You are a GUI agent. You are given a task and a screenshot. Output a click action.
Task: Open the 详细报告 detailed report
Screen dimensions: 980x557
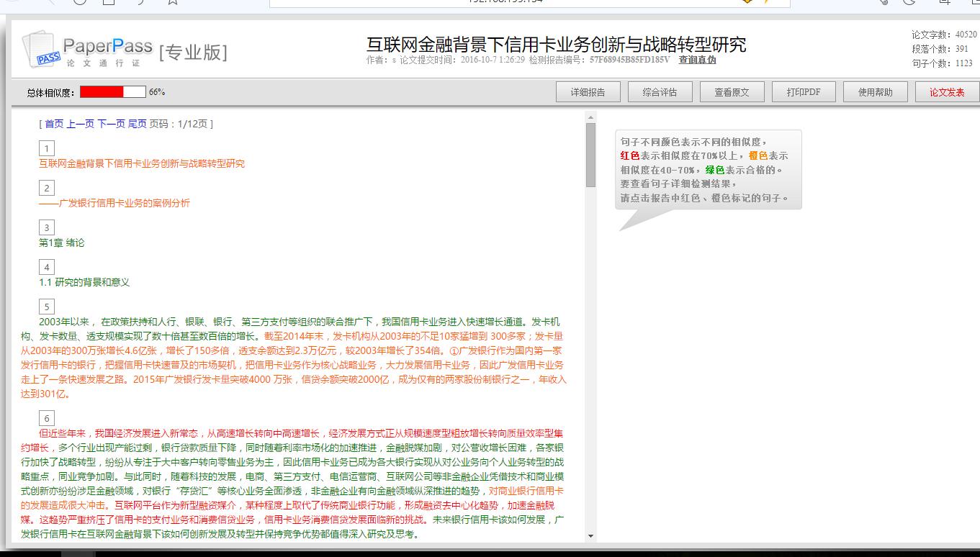pyautogui.click(x=588, y=92)
